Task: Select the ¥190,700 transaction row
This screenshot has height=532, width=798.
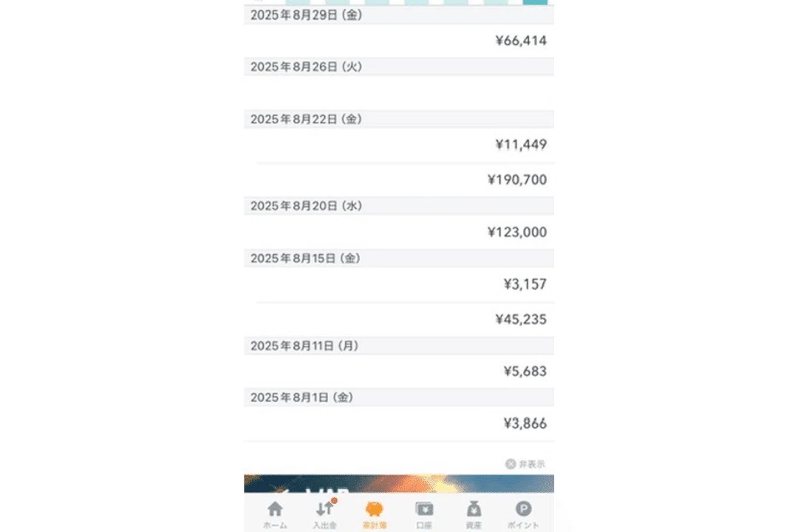Action: point(399,180)
